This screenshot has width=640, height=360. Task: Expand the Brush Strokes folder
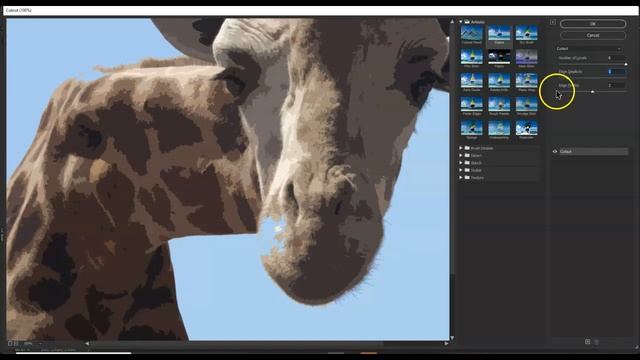pos(461,148)
